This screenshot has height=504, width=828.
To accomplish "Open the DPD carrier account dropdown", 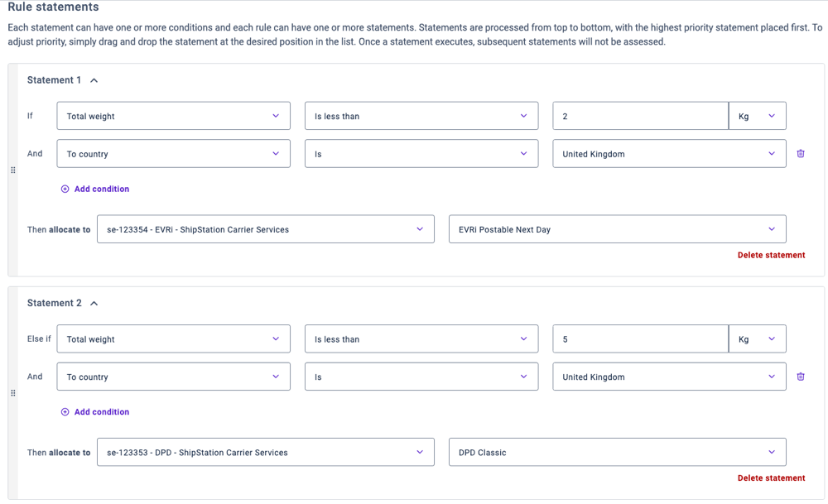I will pos(265,453).
